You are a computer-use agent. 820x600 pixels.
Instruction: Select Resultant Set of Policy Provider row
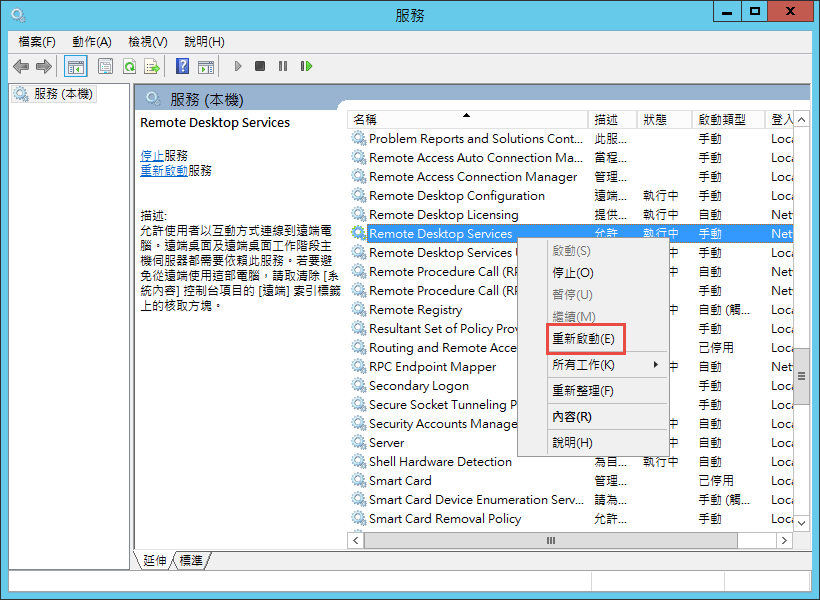tap(433, 329)
